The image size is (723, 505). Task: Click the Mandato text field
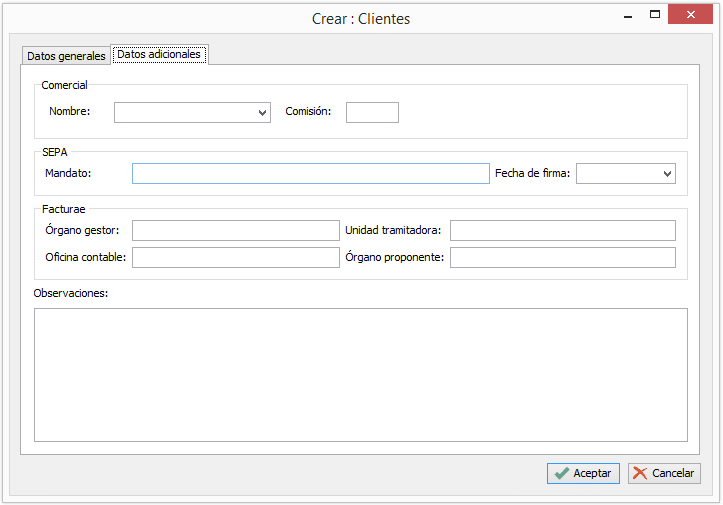(310, 174)
